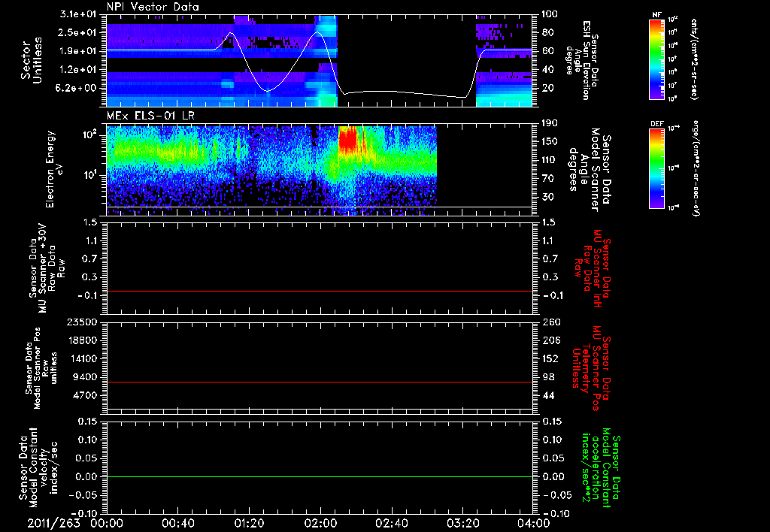This screenshot has width=770, height=532.
Task: Click the red high-flux burst in the ELS spectrogram
Action: (347, 141)
